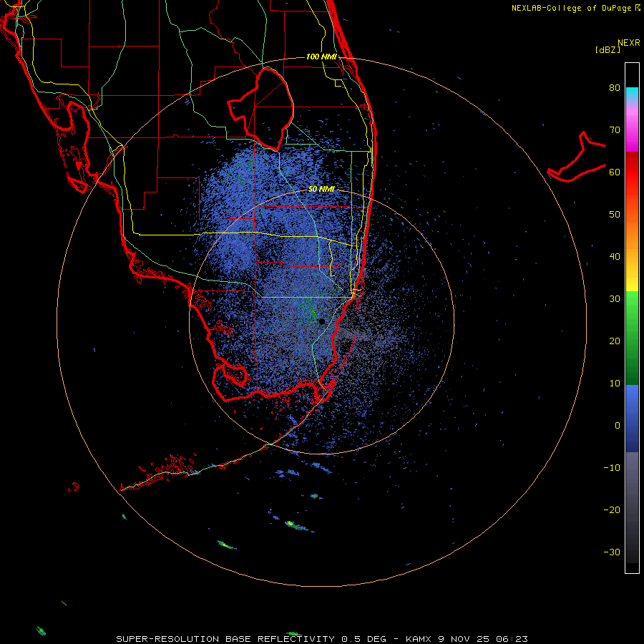Click the -20 dBZ scale value

(x=612, y=509)
